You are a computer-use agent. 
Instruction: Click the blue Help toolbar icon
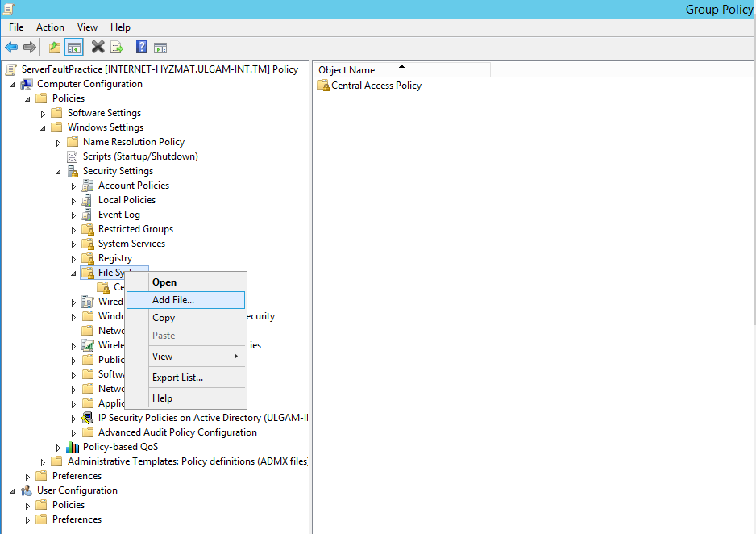coord(141,48)
